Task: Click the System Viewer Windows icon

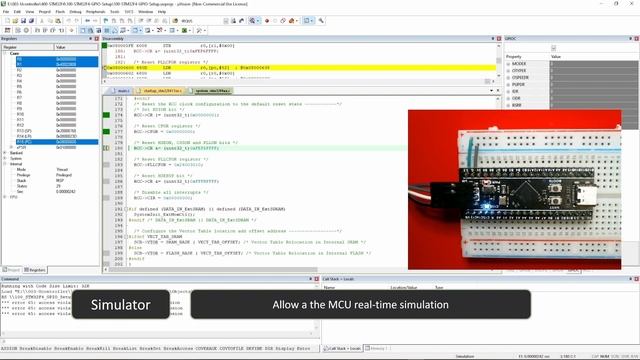Action: point(184,30)
